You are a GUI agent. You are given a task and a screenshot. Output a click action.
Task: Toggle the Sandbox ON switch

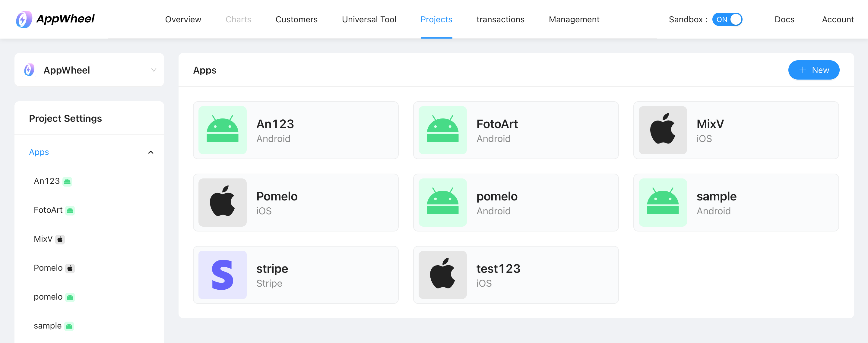click(x=727, y=19)
